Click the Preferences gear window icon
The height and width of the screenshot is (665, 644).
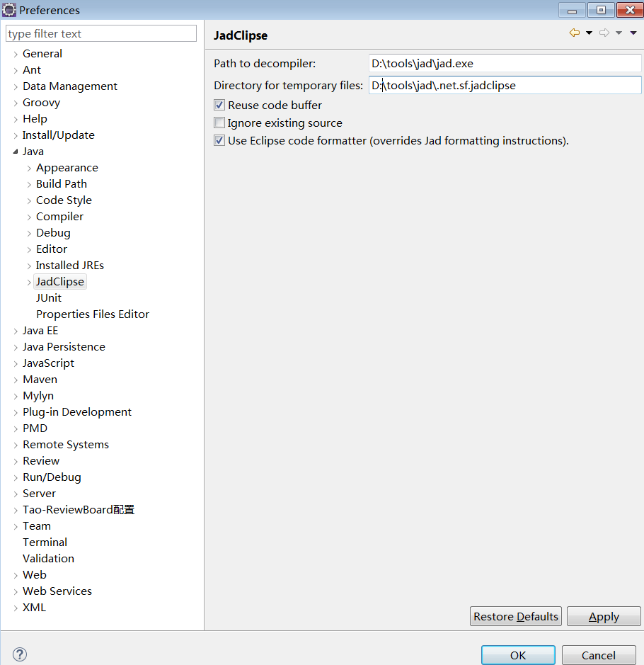pyautogui.click(x=9, y=10)
